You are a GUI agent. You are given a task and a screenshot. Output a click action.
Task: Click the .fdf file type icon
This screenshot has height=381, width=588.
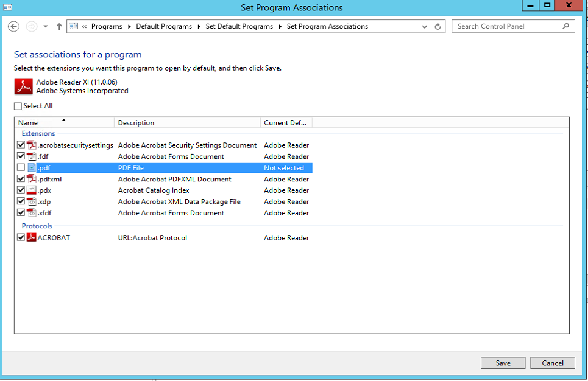click(x=32, y=156)
